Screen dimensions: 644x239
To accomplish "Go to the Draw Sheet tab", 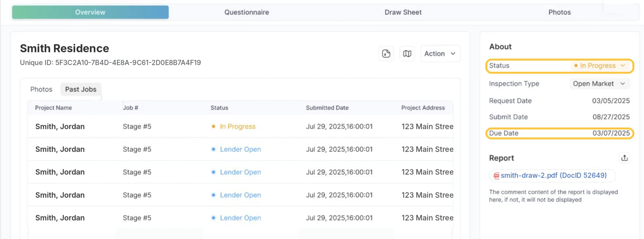I will (x=403, y=12).
